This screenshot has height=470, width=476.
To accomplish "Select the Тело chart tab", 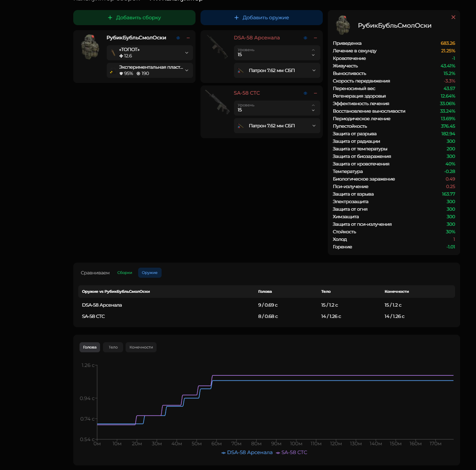I will [x=113, y=347].
